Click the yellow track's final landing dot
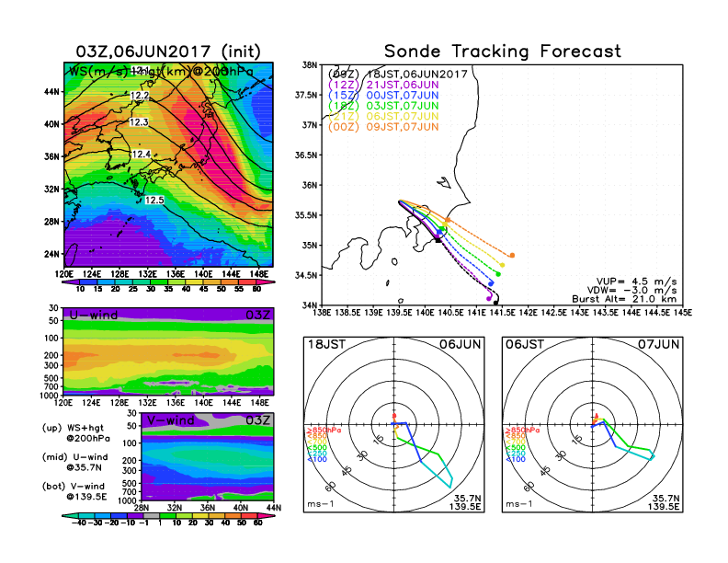Viewport: 728px width, 563px height. 503,265
